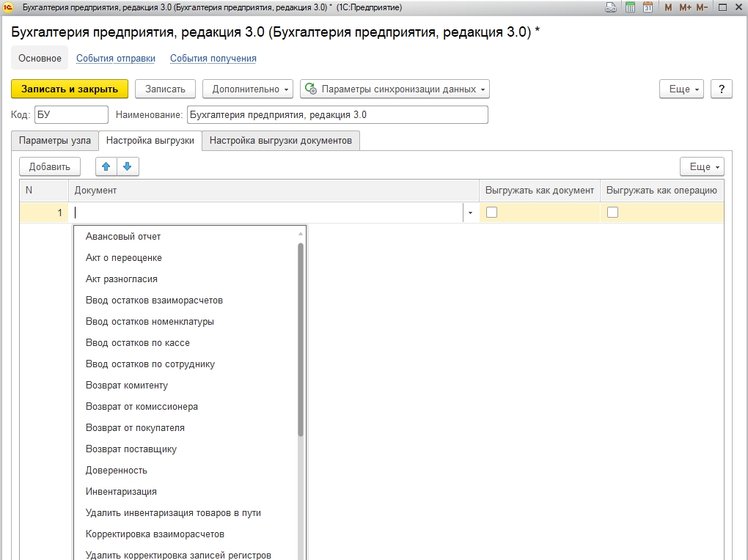Open the calendar icon in title bar

click(x=648, y=7)
